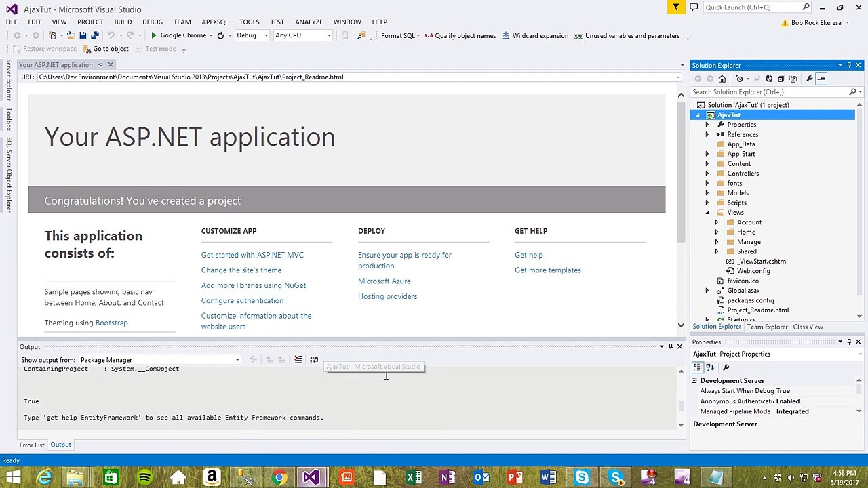
Task: Open the Format SQL dropdown
Action: point(418,36)
